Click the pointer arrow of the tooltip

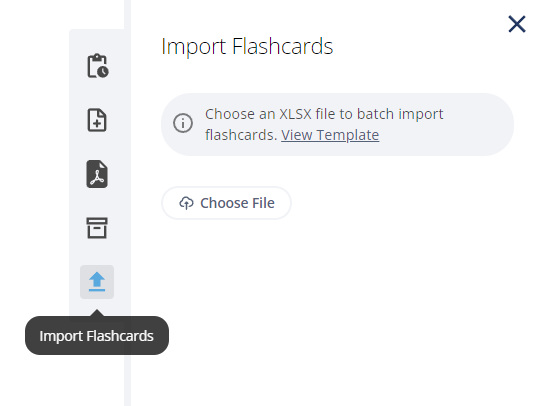tap(97, 313)
